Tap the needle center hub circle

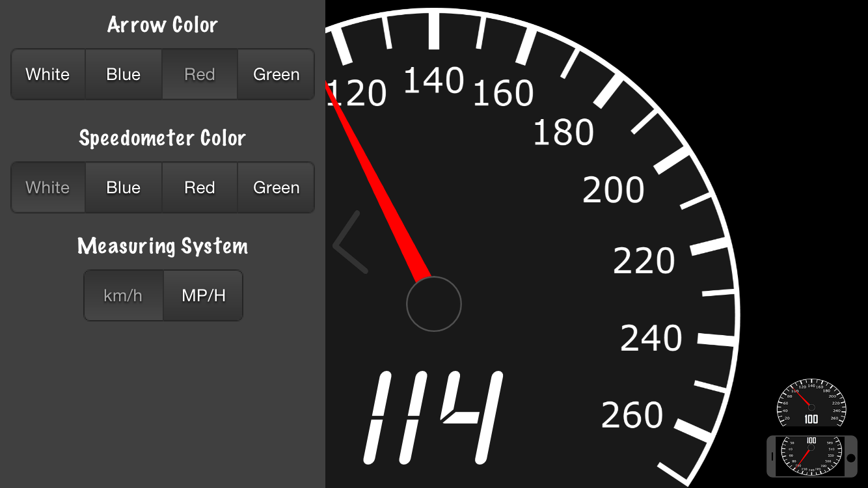click(x=434, y=304)
